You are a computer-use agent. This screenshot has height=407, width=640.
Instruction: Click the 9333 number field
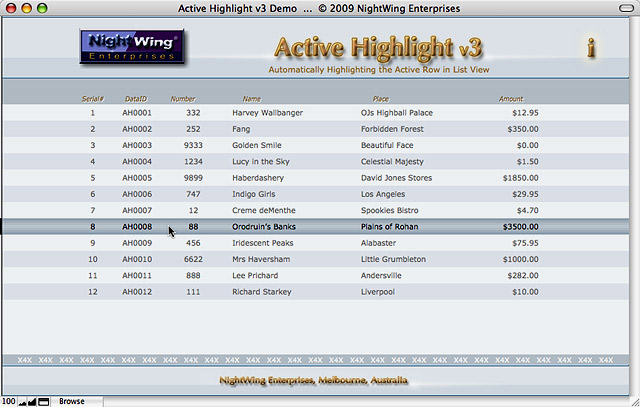[193, 145]
